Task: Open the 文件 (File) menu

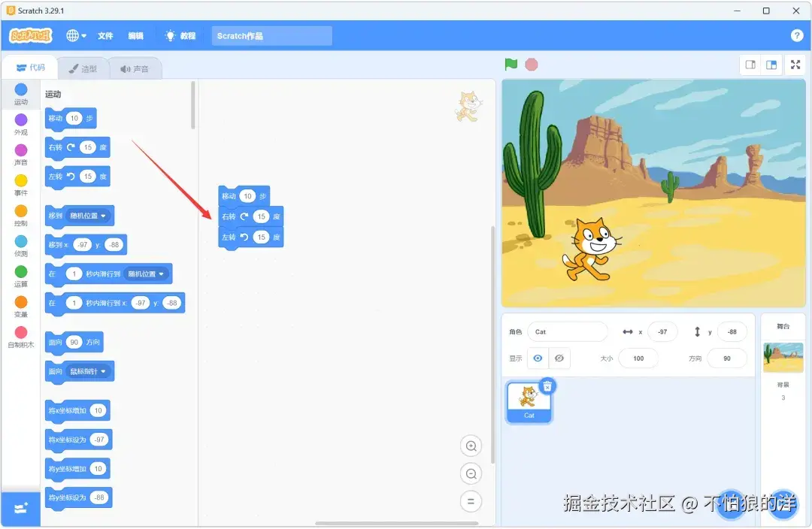Action: point(105,35)
